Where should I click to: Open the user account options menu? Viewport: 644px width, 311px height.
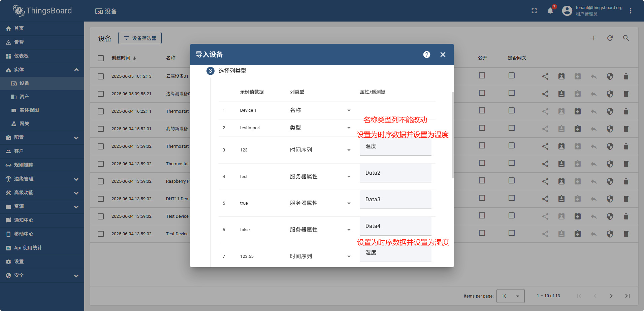(631, 11)
